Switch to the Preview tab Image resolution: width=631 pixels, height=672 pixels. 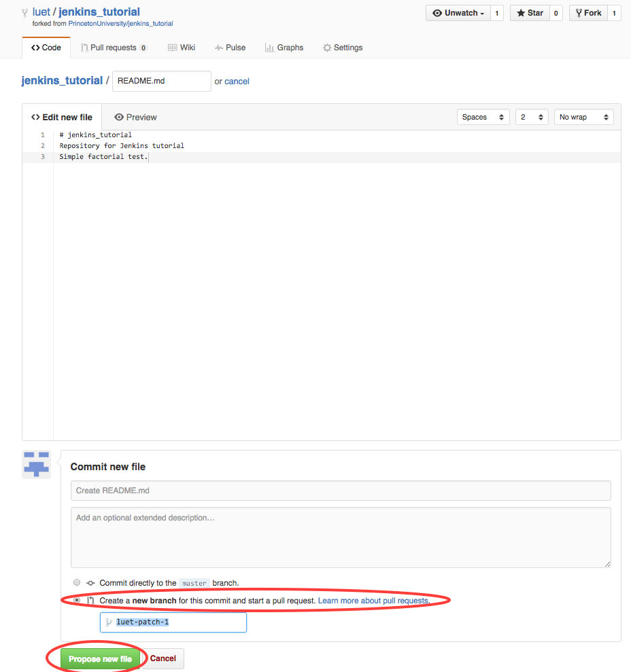[x=135, y=117]
